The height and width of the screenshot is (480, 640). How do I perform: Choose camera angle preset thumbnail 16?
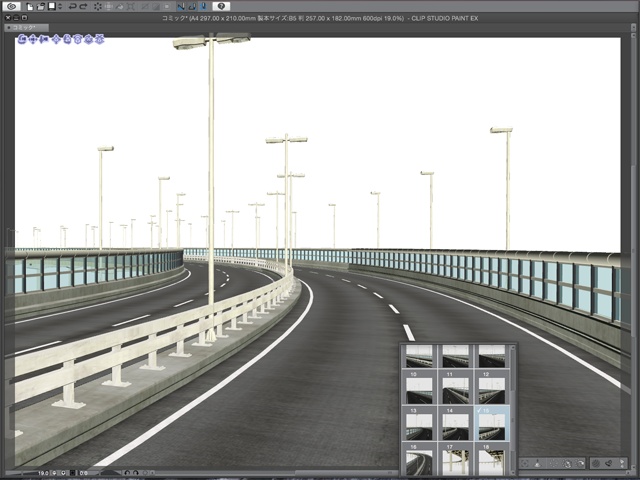tap(419, 459)
